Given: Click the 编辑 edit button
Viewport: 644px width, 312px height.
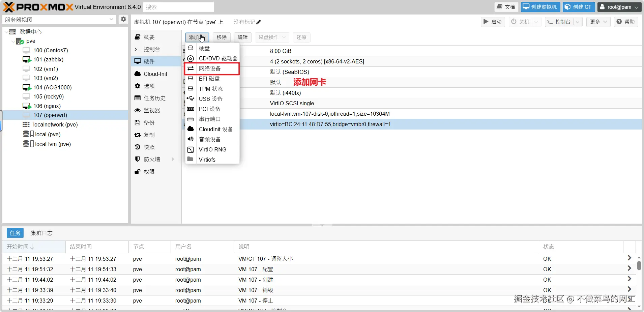Looking at the screenshot, I should point(242,37).
